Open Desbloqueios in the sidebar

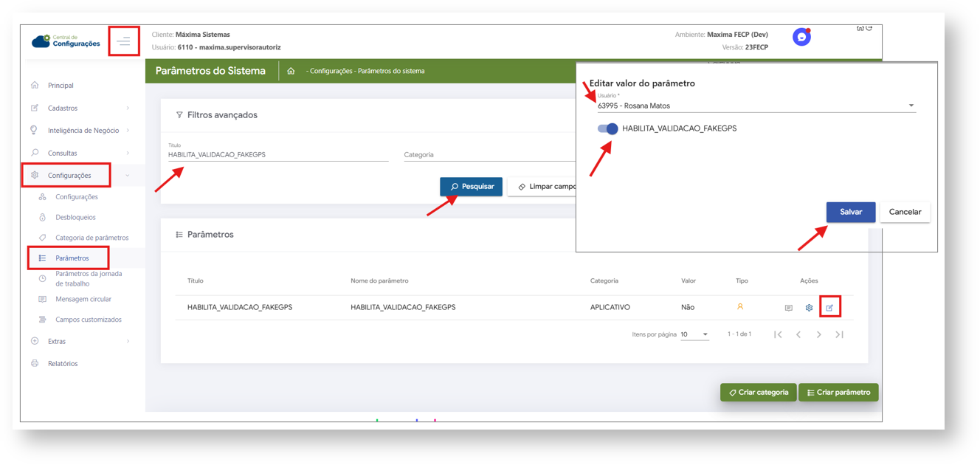pyautogui.click(x=75, y=218)
